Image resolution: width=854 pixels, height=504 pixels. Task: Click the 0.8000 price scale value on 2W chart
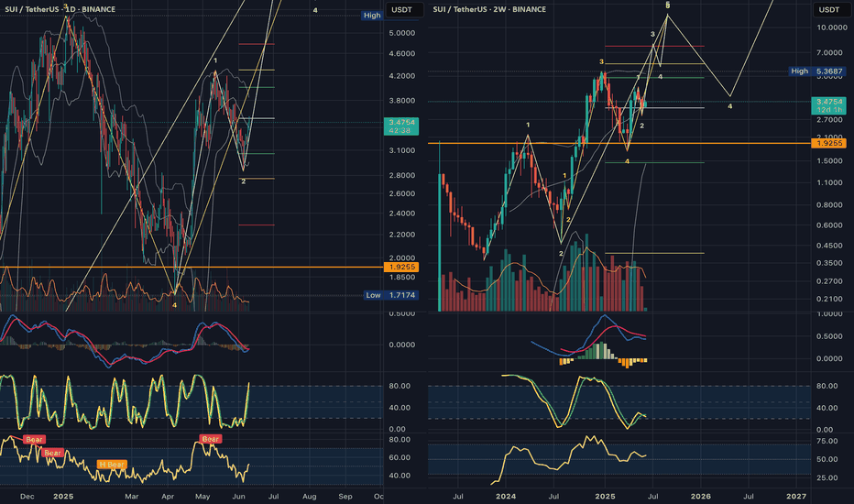[x=829, y=205]
